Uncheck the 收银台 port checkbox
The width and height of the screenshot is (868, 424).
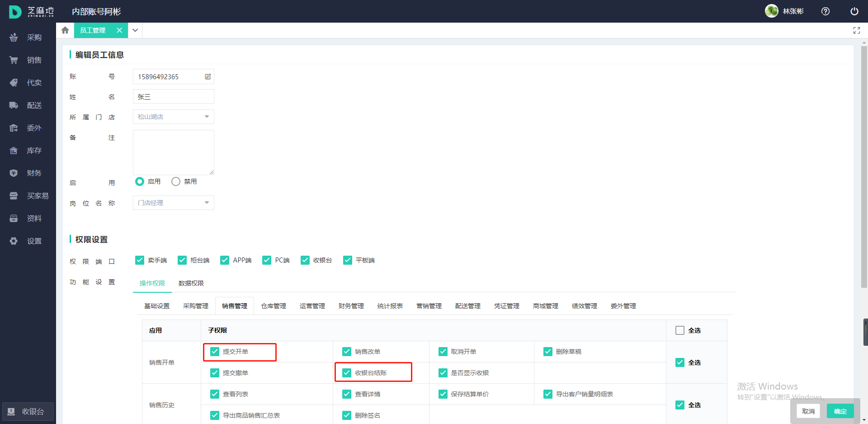pos(305,260)
